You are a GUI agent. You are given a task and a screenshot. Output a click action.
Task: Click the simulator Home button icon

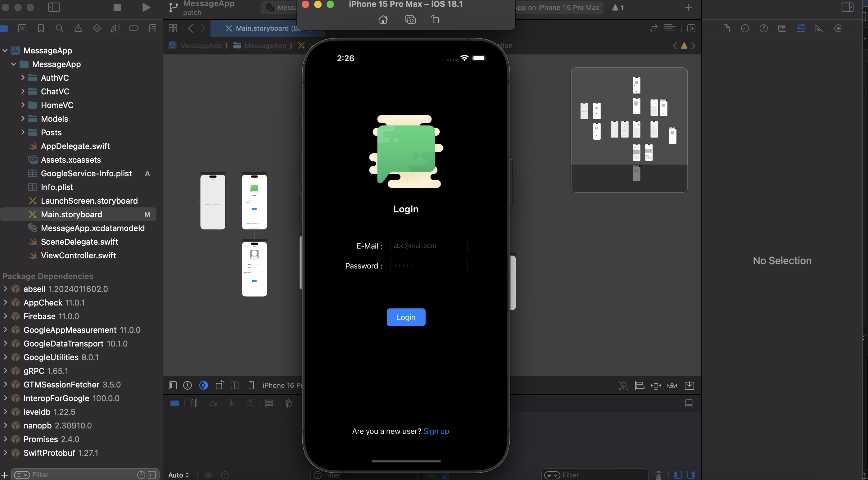pos(383,20)
